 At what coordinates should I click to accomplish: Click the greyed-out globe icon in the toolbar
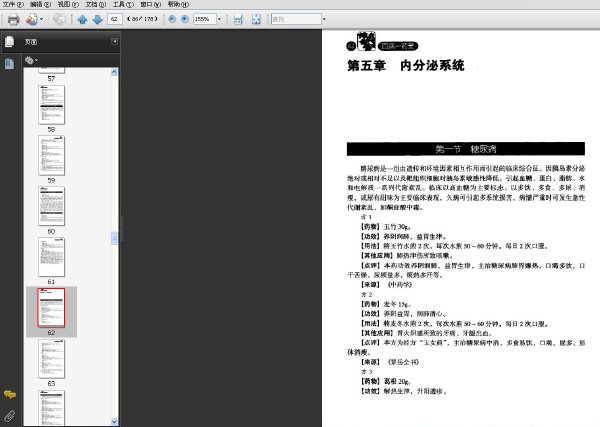[59, 19]
